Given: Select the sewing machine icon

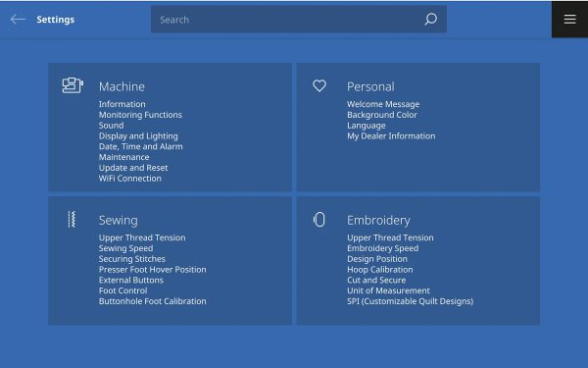Looking at the screenshot, I should (x=73, y=85).
